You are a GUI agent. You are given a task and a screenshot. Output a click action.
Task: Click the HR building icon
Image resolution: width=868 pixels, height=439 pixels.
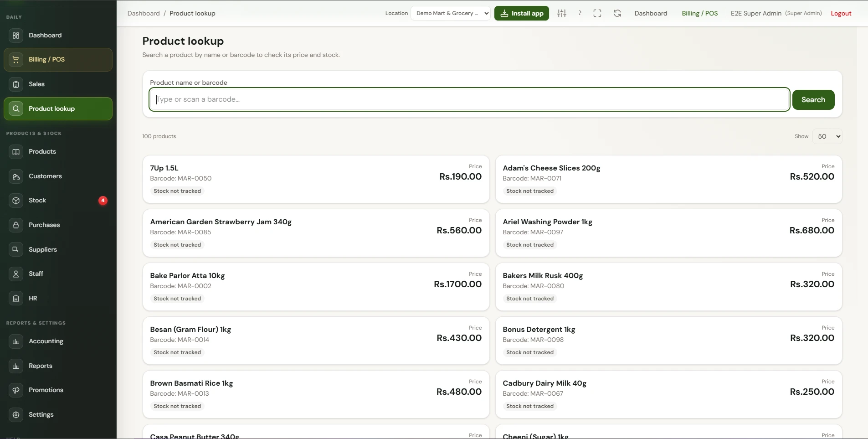(x=16, y=298)
